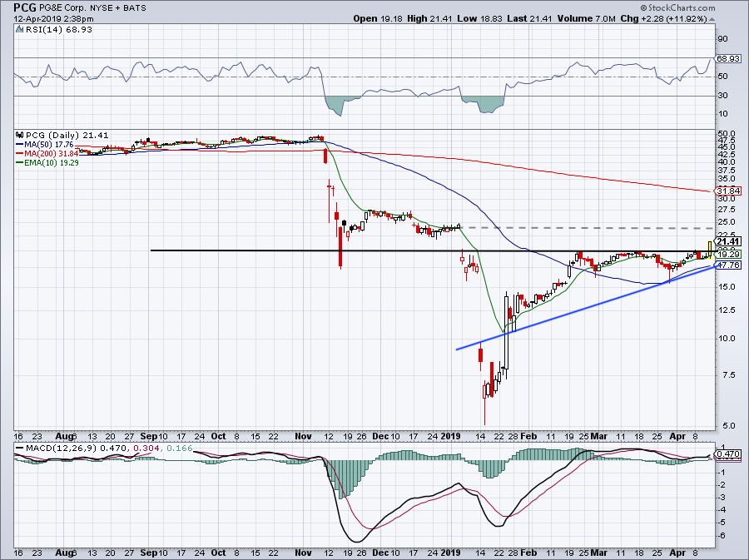
Task: Click the 'MA(50) 17.76' legend text
Action: point(48,144)
